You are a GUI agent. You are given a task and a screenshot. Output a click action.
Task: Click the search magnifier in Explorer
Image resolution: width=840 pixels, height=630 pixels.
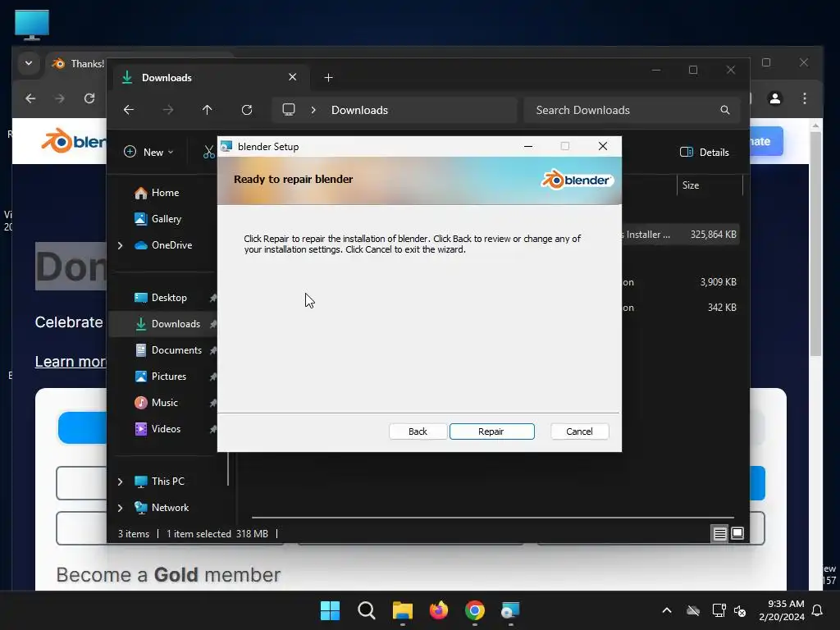(x=725, y=110)
